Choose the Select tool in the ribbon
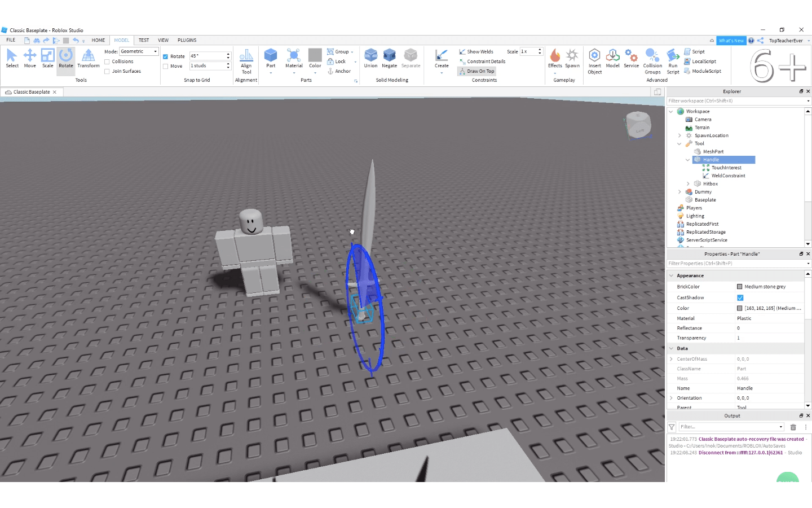 pos(12,59)
